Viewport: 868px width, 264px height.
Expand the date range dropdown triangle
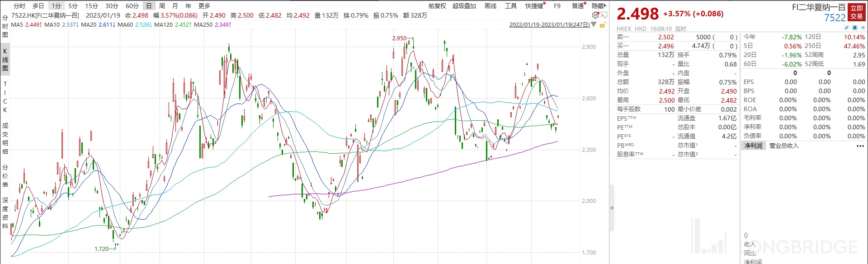(594, 25)
